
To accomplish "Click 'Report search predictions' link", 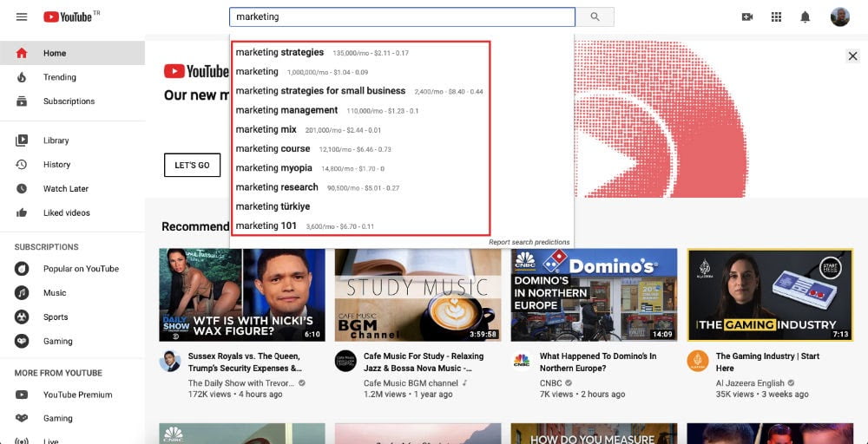I will tap(529, 242).
